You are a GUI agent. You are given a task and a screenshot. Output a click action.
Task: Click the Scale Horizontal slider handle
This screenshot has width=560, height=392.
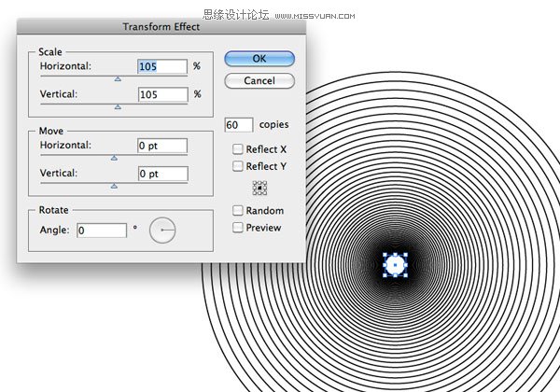tap(118, 79)
